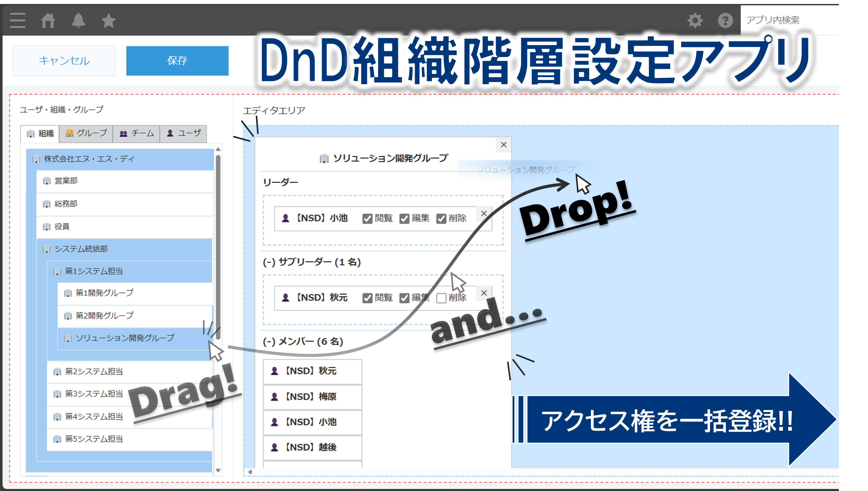
Task: Open notifications bell icon
Action: tap(78, 20)
